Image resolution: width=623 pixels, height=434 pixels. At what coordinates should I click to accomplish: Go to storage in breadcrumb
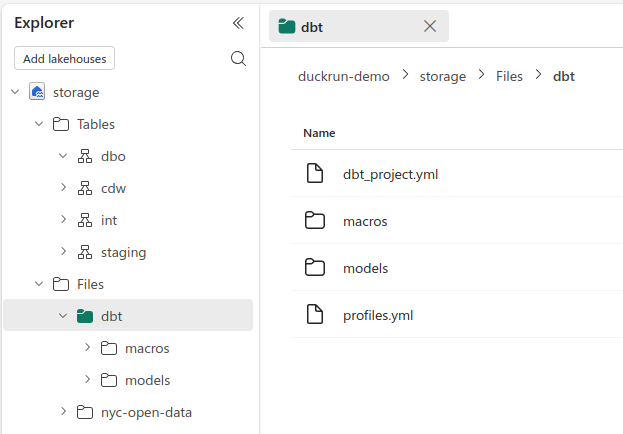pos(443,76)
